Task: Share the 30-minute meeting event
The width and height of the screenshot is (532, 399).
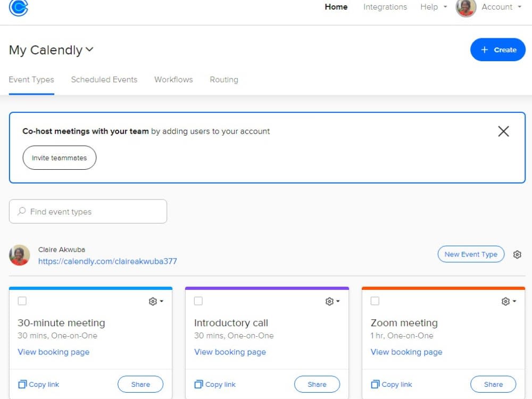Action: (x=140, y=384)
